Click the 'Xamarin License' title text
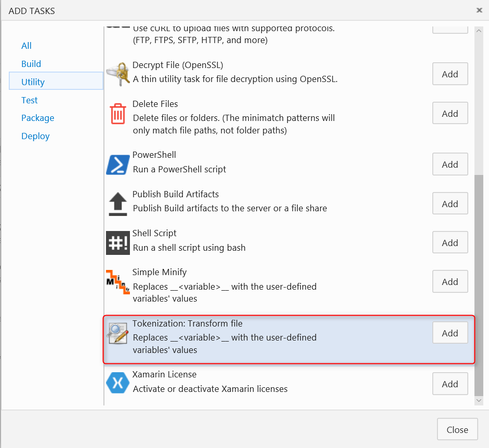 [164, 374]
